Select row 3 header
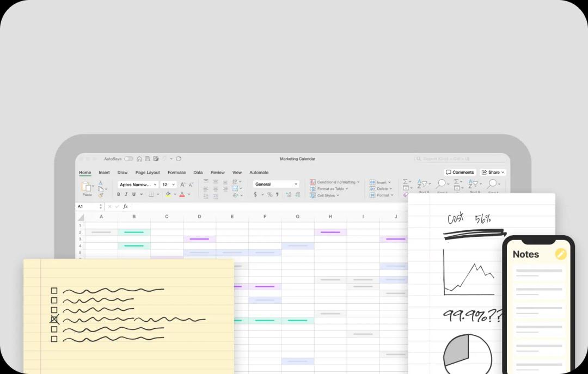 tap(80, 239)
